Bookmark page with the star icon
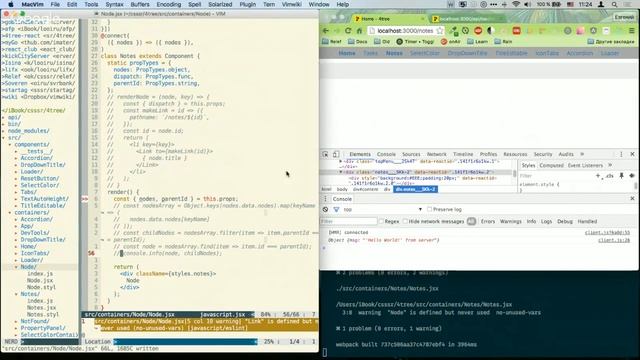 [440, 31]
